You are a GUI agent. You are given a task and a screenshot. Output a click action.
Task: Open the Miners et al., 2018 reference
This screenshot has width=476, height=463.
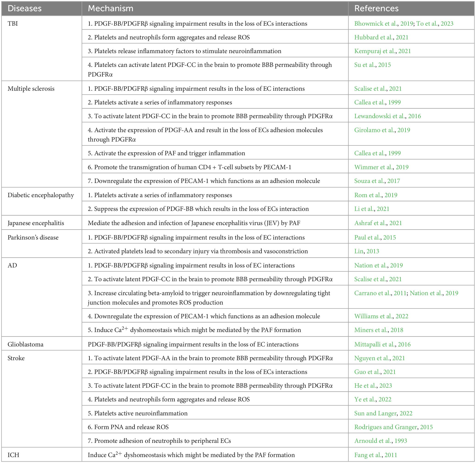(x=379, y=330)
